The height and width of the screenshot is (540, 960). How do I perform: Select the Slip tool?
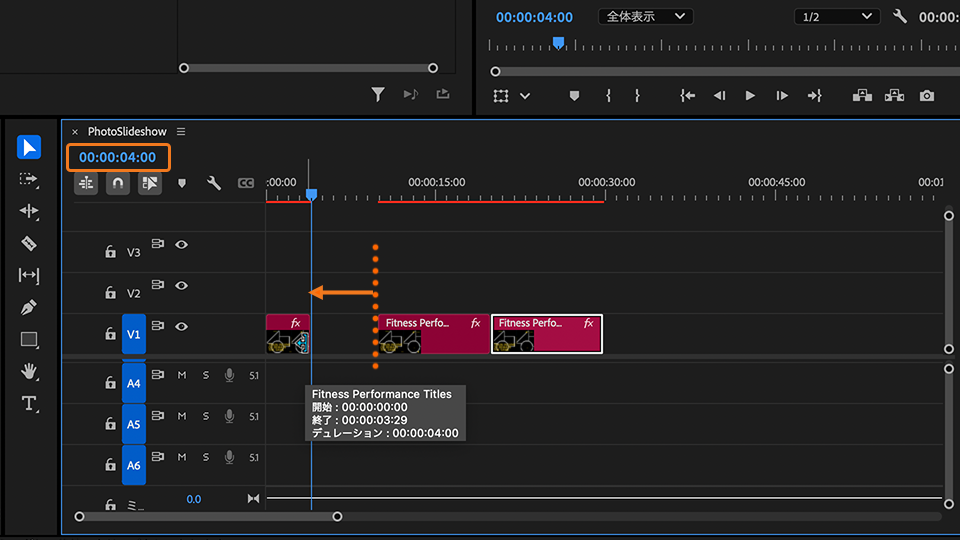click(29, 276)
